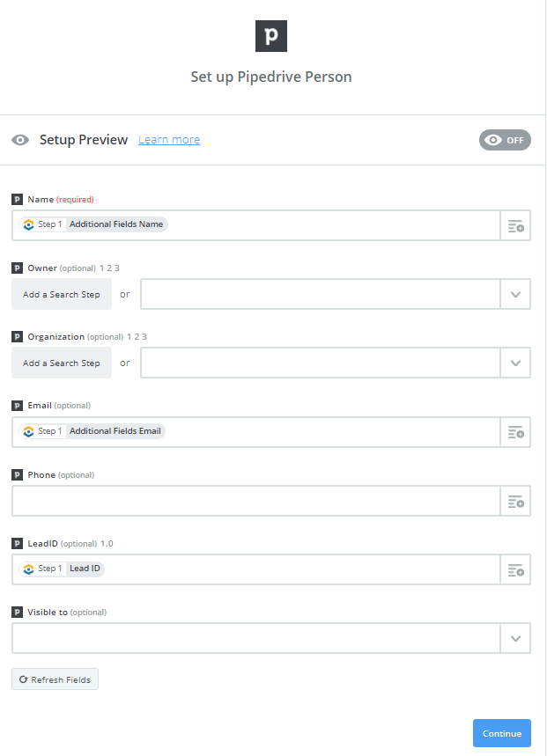
Task: Add a Search Step for Owner
Action: (x=62, y=294)
